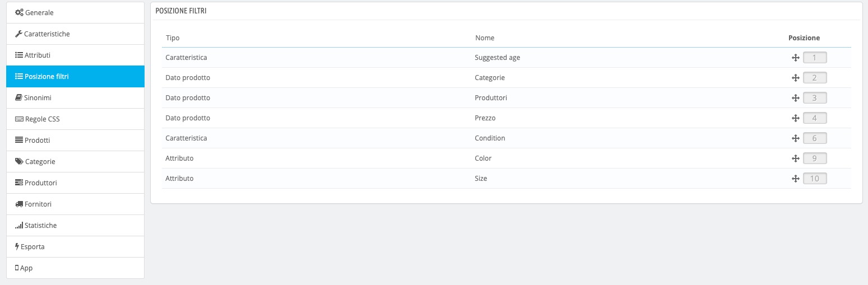Viewport: 868px width, 285px height.
Task: Click the position field showing 10
Action: 815,179
